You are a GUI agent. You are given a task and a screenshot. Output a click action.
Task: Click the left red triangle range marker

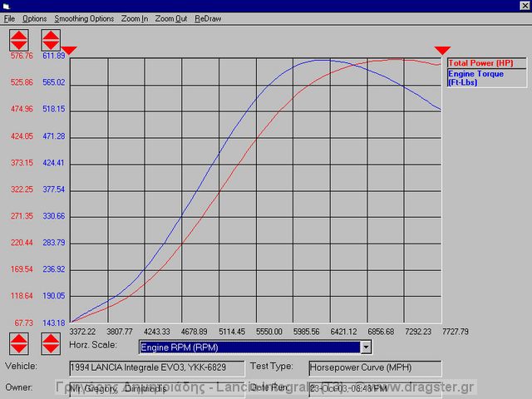[70, 52]
